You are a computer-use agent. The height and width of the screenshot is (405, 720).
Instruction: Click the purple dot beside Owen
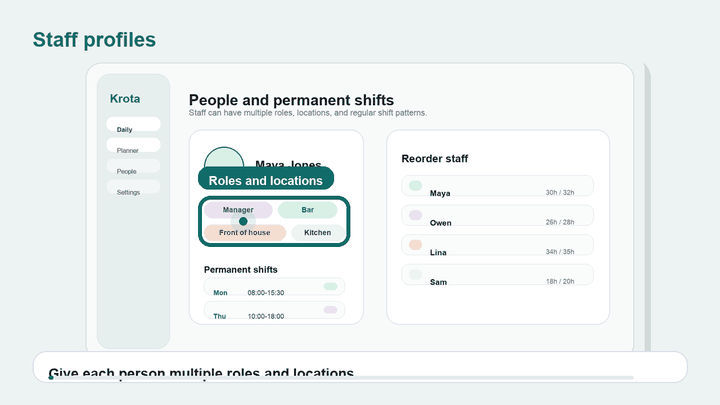pos(416,215)
